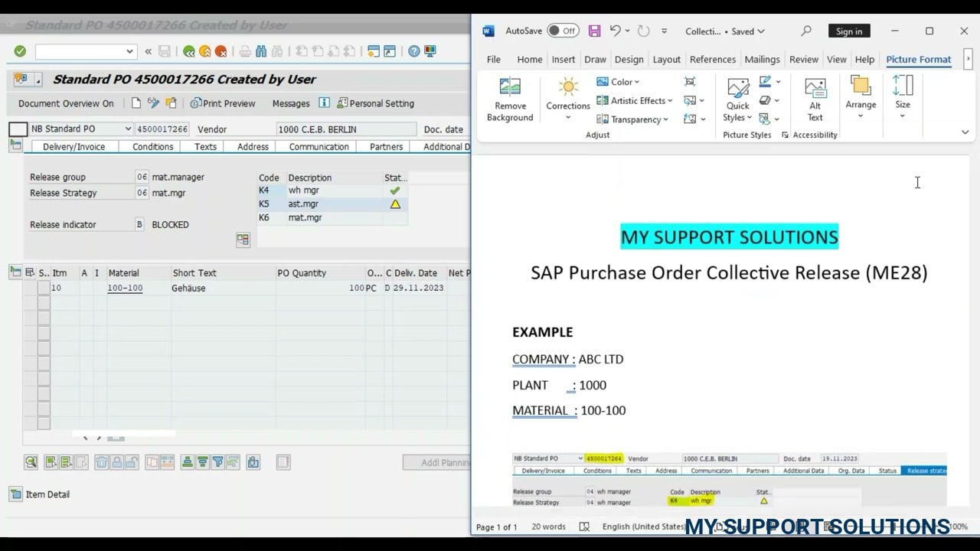Click the red Cancel icon in SAP toolbar
The height and width of the screenshot is (551, 980).
point(221,51)
